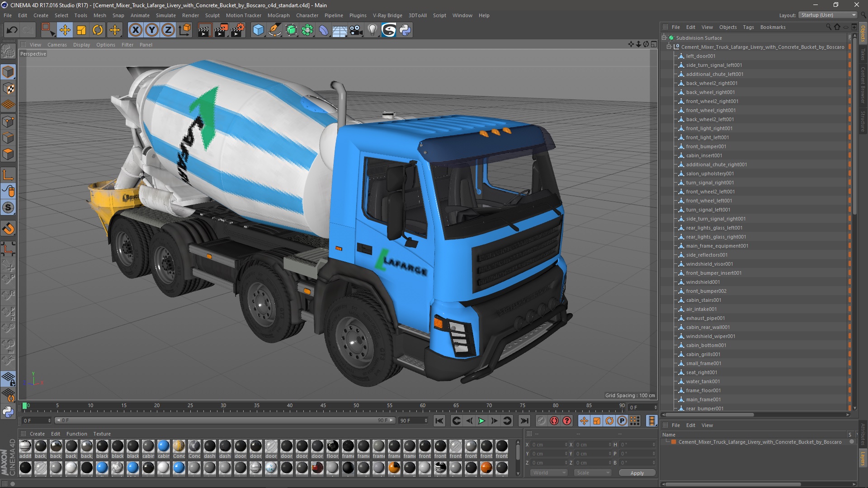Add a Light object
The height and width of the screenshot is (488, 868).
point(372,30)
